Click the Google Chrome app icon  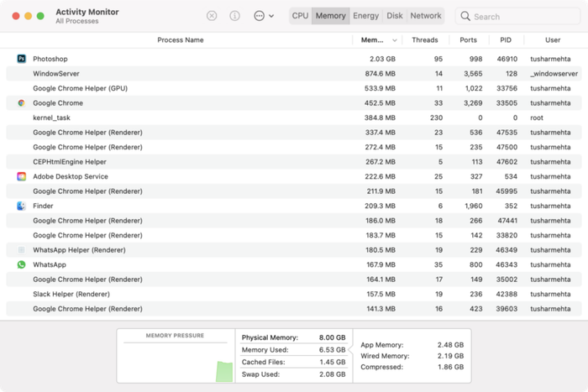tap(21, 102)
